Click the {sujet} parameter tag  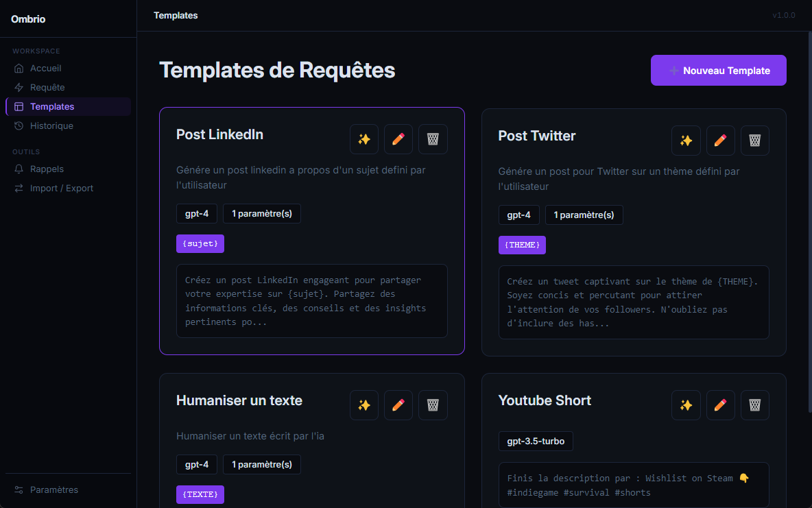[x=200, y=243]
